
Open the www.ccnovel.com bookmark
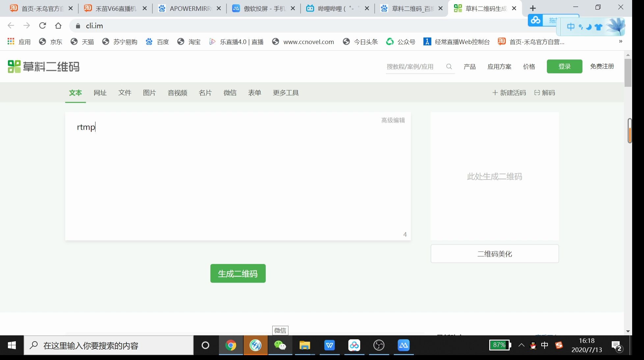(x=303, y=42)
